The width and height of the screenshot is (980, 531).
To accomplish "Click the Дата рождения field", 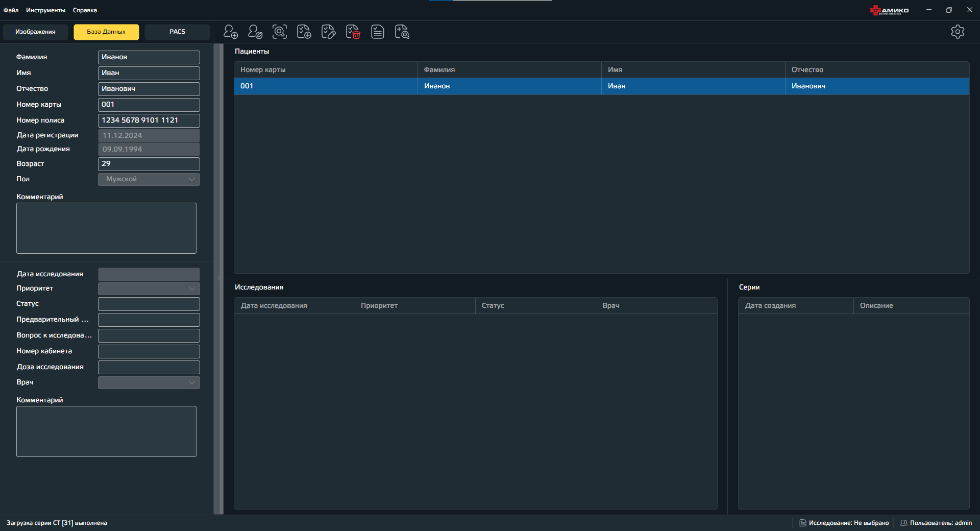I will pos(149,149).
